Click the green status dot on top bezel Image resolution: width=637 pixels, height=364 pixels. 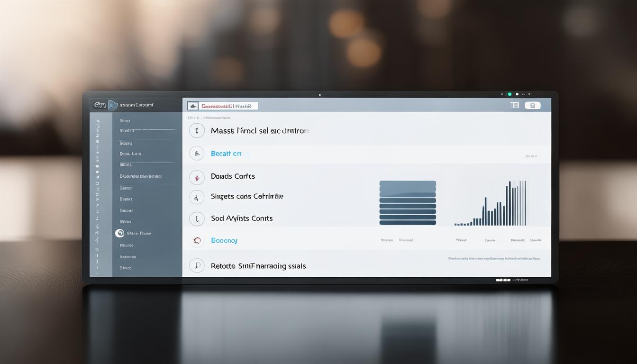pos(510,94)
